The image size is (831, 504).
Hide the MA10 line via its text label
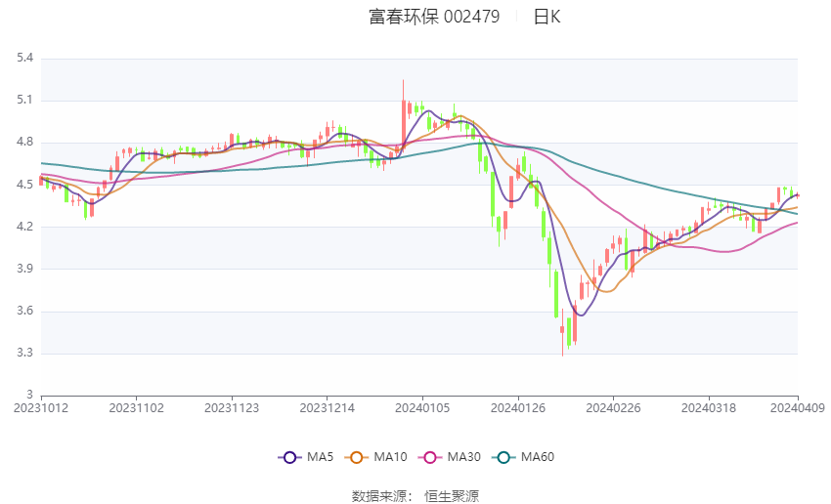click(x=391, y=457)
